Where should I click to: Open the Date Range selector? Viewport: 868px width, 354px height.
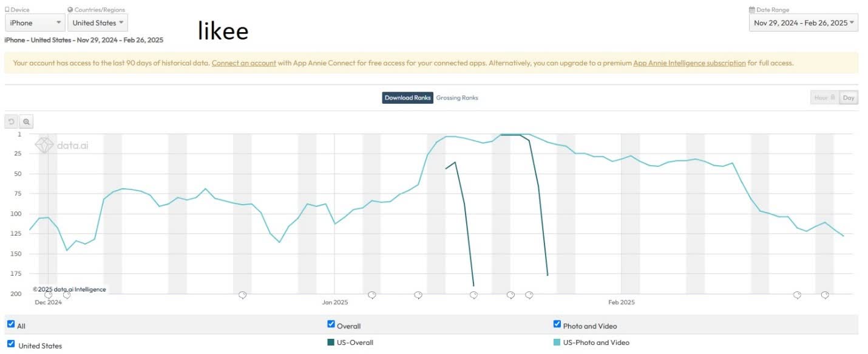click(x=804, y=22)
